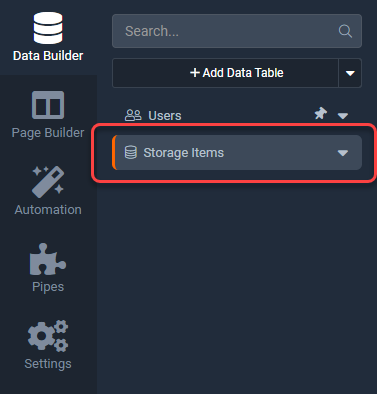The image size is (377, 394).
Task: Expand the Users table options arrow
Action: (343, 116)
